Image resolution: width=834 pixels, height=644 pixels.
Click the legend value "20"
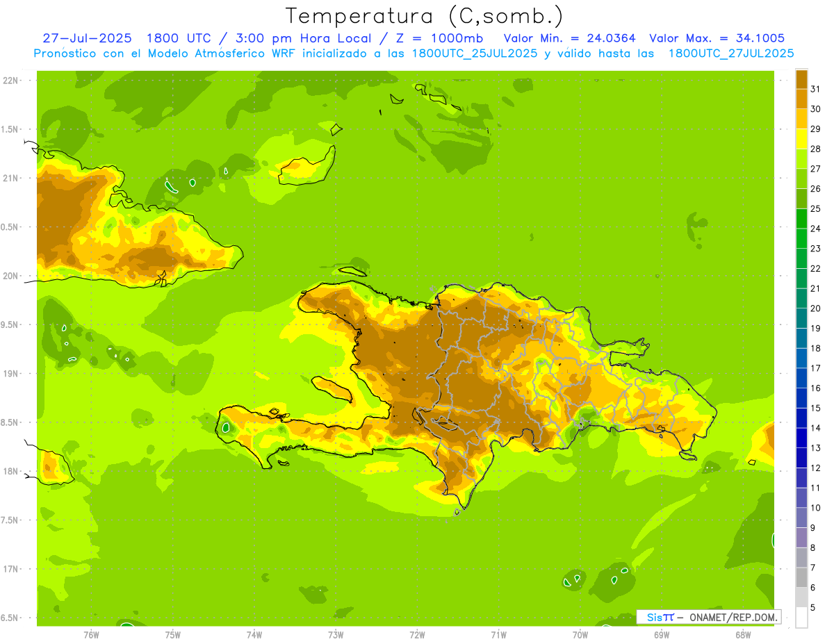(816, 308)
